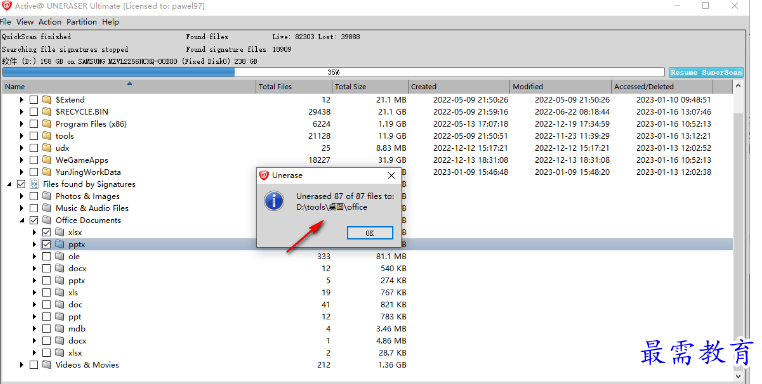Tick the ole checkbox
The image size is (762, 384).
(x=47, y=256)
